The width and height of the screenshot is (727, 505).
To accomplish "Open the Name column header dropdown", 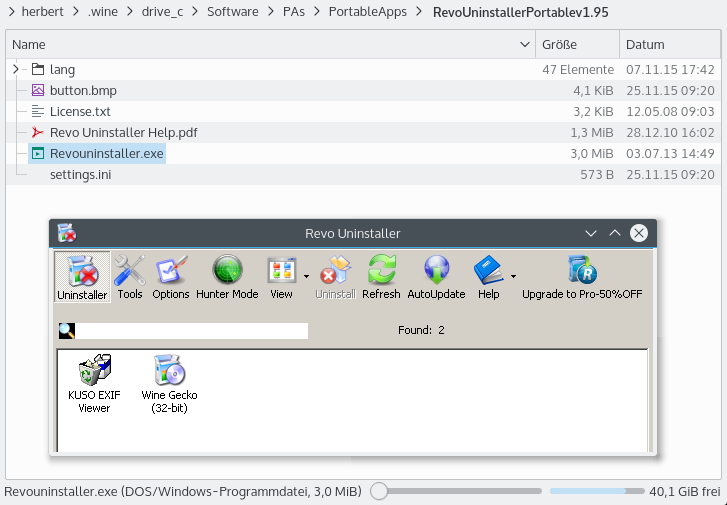I will point(527,45).
